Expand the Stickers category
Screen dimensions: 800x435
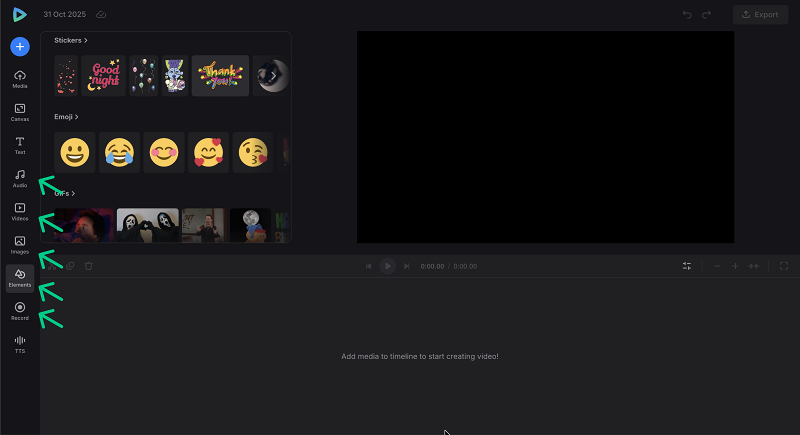click(71, 40)
